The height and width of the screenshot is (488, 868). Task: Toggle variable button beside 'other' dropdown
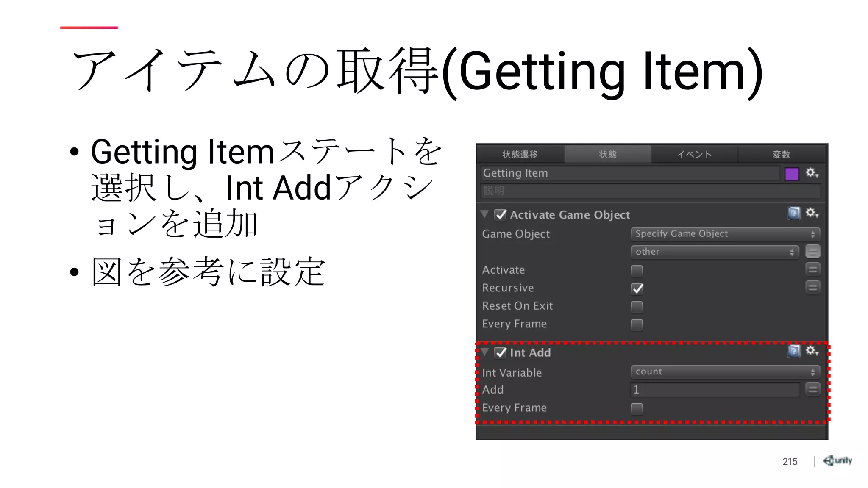(x=812, y=252)
